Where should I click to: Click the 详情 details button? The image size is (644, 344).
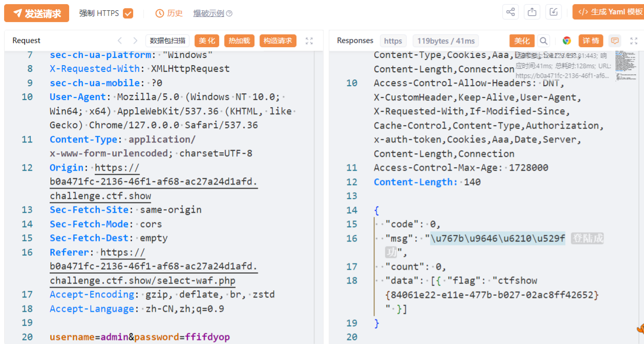coord(591,41)
